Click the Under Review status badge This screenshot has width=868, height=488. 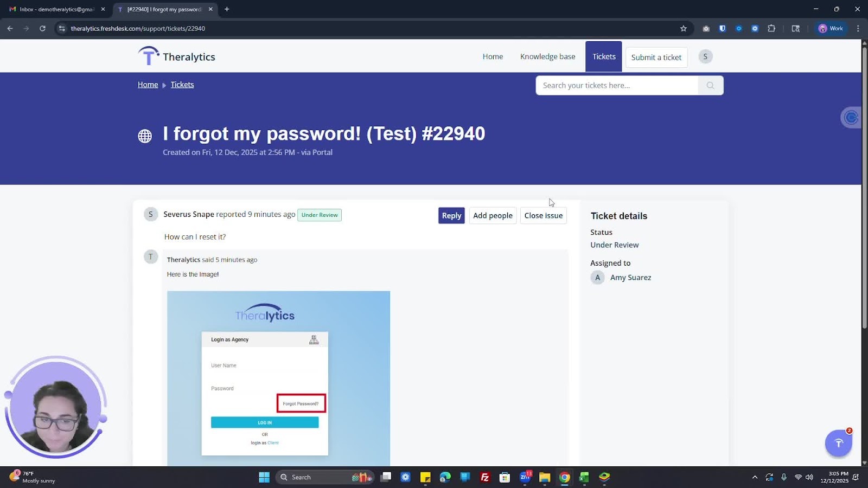320,215
